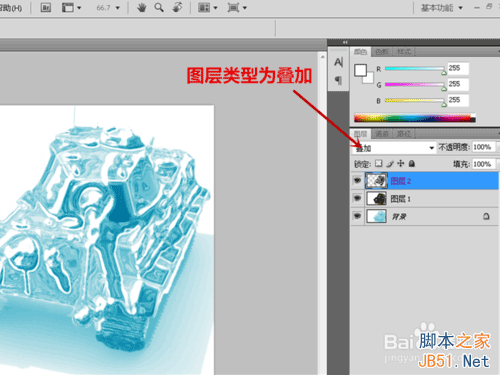
Task: Click the canvas vertical scrollbar up arrow
Action: 322,57
